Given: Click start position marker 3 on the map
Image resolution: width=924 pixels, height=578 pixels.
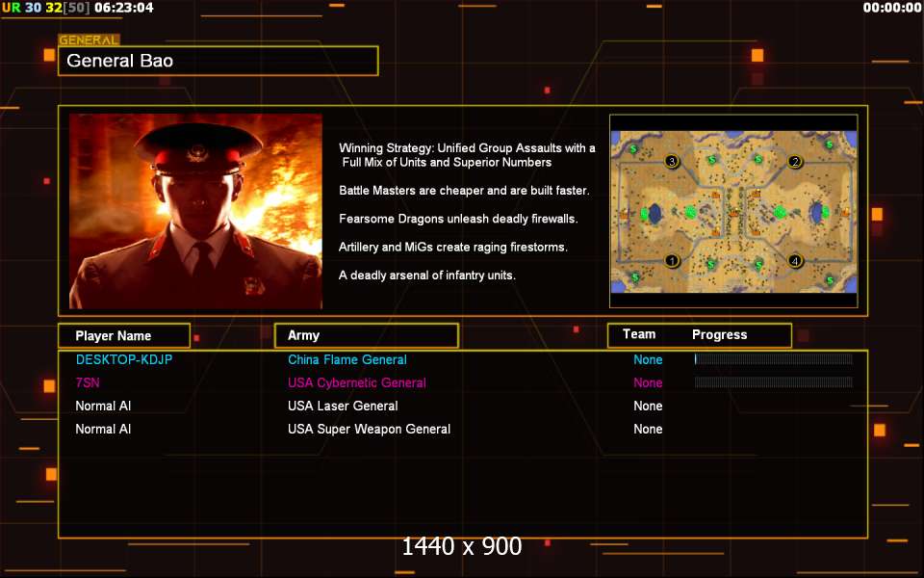Looking at the screenshot, I should (x=672, y=161).
